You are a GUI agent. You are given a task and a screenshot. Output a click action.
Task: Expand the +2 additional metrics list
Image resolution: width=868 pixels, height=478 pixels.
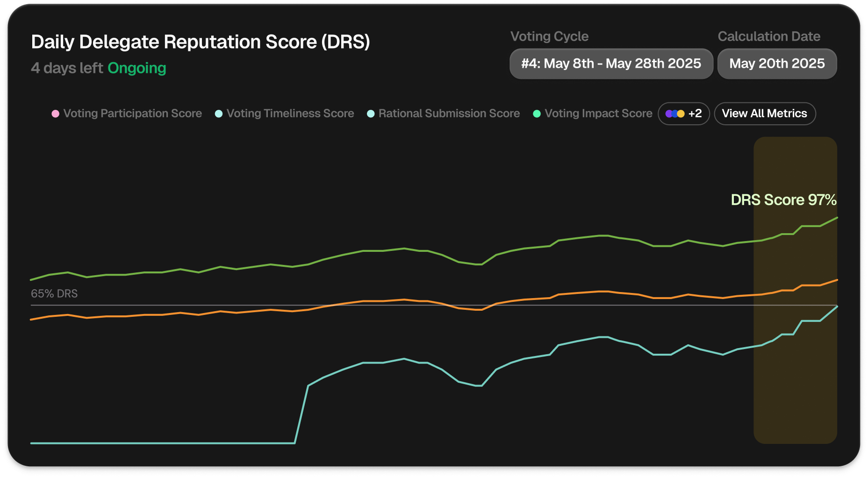coord(683,114)
